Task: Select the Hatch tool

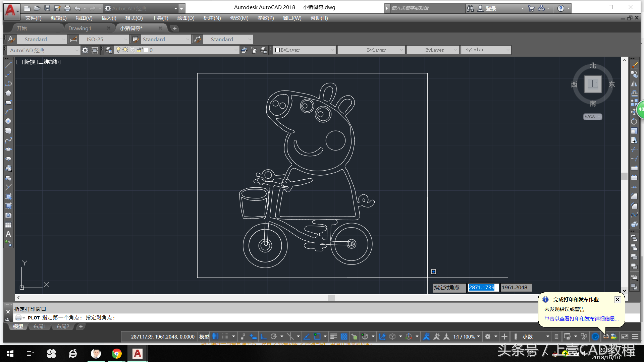Action: pos(8,196)
